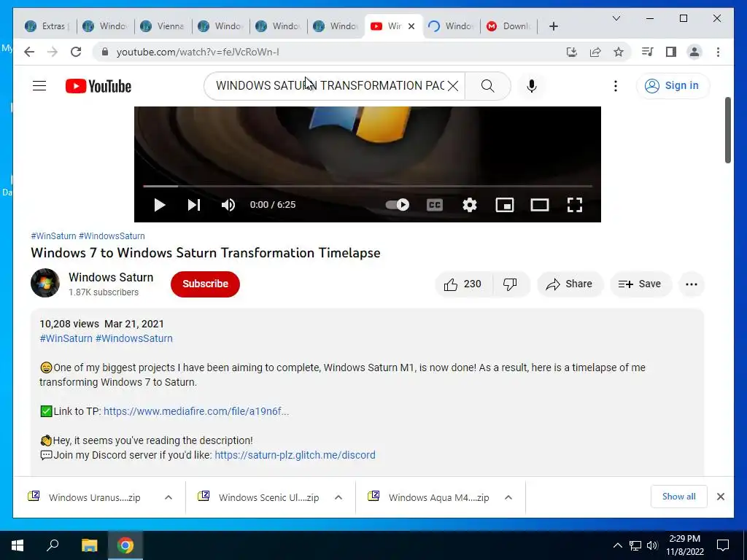Switch to the Downl tab
Screen dimensions: 747x560
tap(508, 26)
